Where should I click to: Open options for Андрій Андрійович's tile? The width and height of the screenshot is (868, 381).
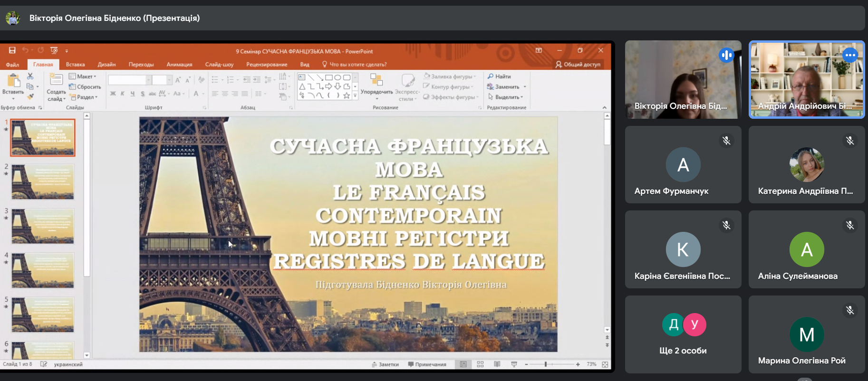pos(850,55)
